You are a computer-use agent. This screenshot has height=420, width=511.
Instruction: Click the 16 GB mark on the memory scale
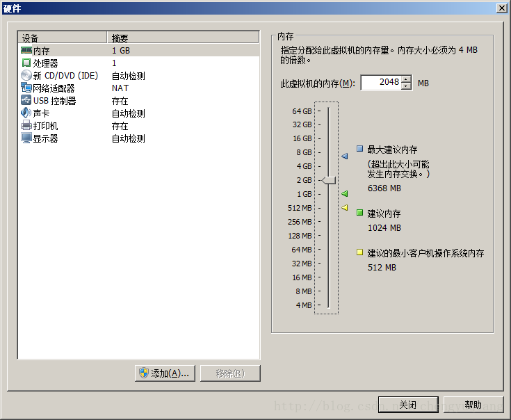point(302,138)
